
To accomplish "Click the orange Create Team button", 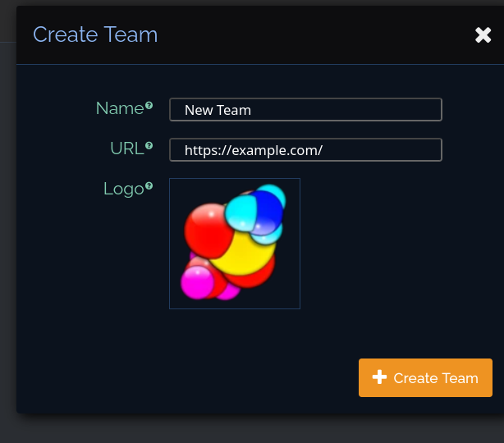I will (x=425, y=378).
